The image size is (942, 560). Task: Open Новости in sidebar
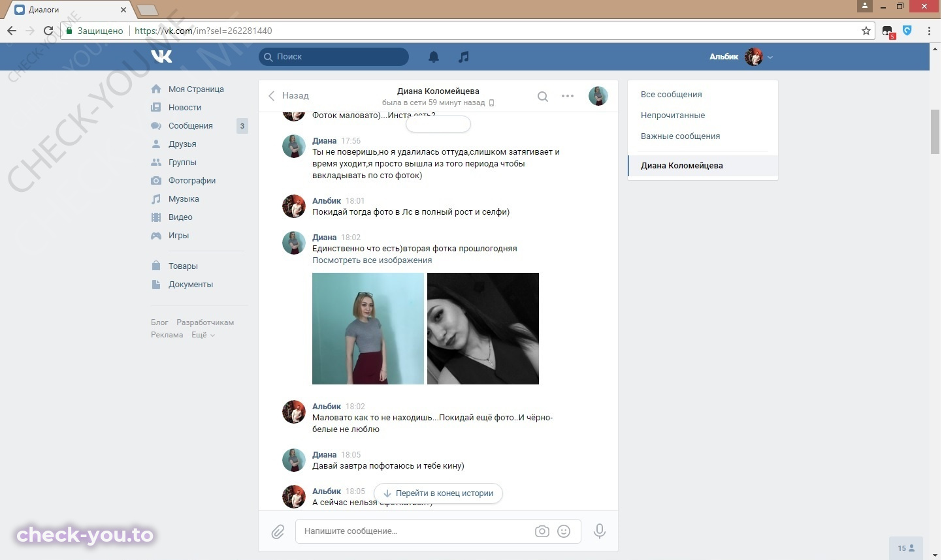[x=185, y=108]
